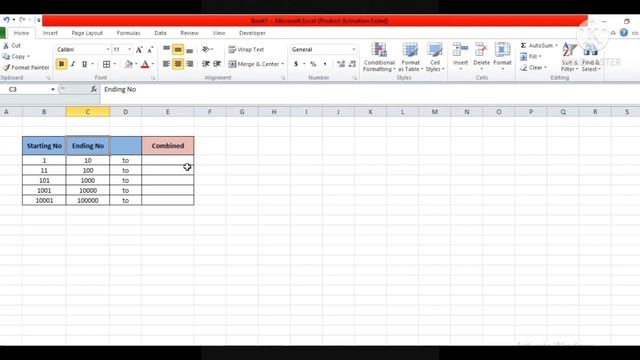Open the Developer tab

pyautogui.click(x=252, y=33)
